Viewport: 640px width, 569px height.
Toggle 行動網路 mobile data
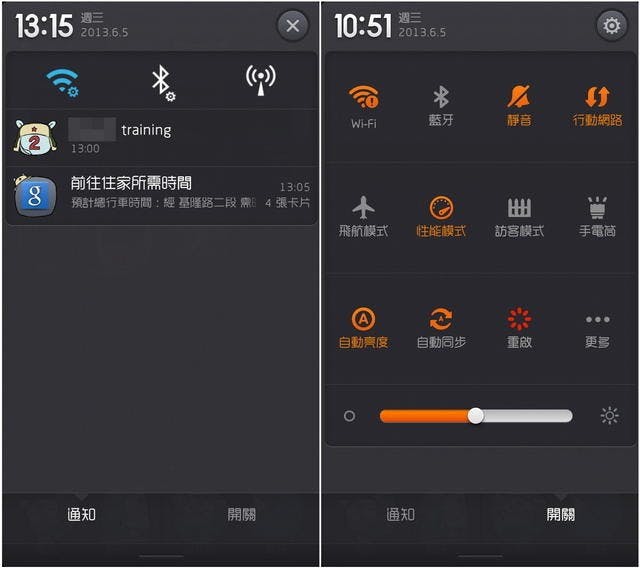point(597,106)
